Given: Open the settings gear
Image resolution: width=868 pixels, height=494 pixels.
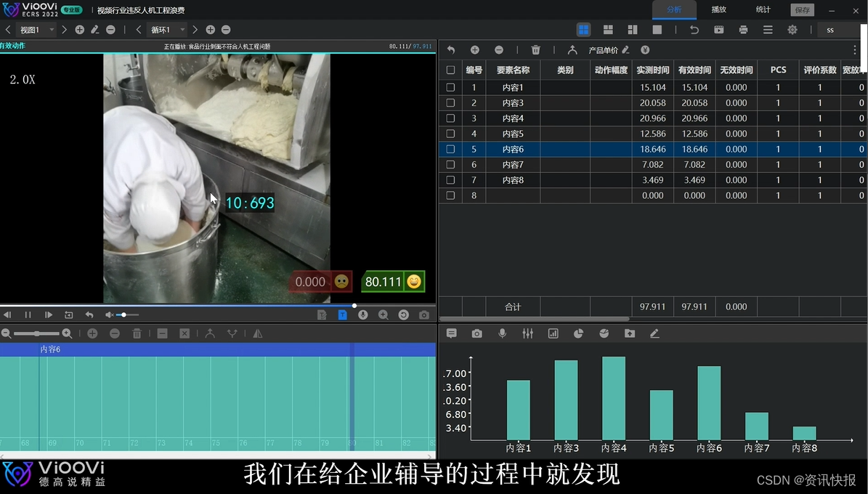Looking at the screenshot, I should [792, 30].
